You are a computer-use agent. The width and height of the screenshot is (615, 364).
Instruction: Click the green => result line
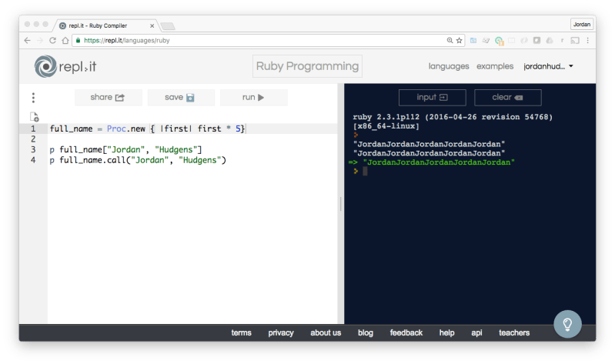[432, 162]
